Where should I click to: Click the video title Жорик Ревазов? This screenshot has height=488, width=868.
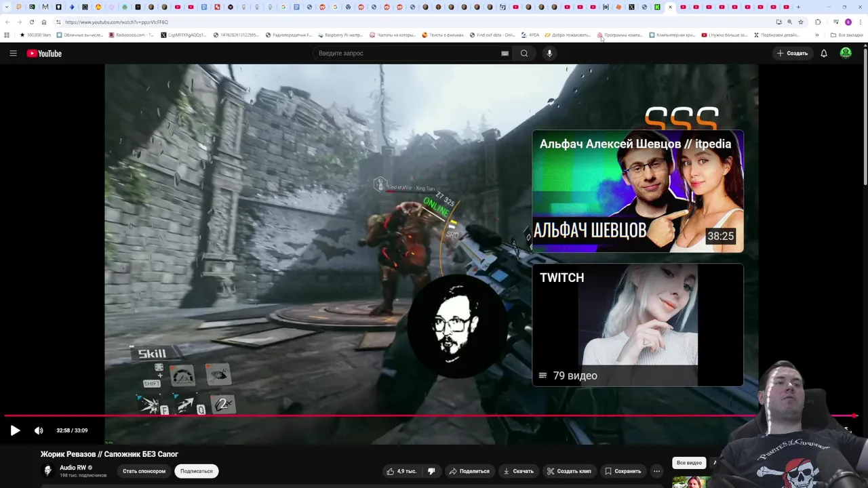click(109, 454)
